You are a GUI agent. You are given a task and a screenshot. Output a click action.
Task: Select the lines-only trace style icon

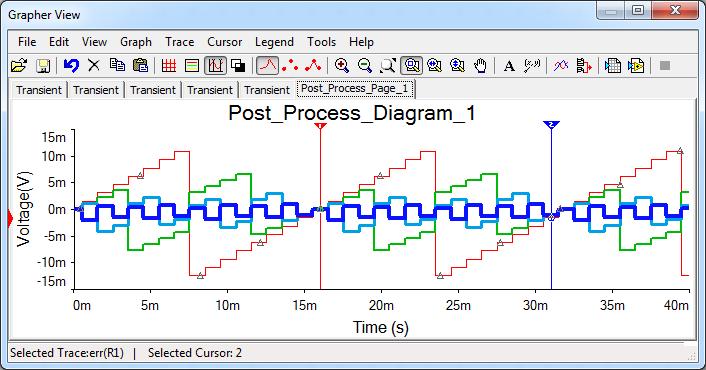267,66
